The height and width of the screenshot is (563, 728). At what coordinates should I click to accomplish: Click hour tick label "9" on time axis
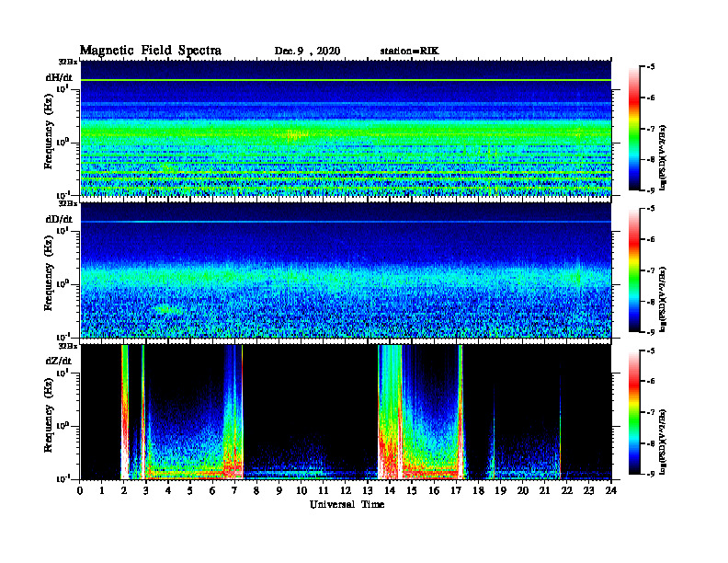tap(279, 491)
